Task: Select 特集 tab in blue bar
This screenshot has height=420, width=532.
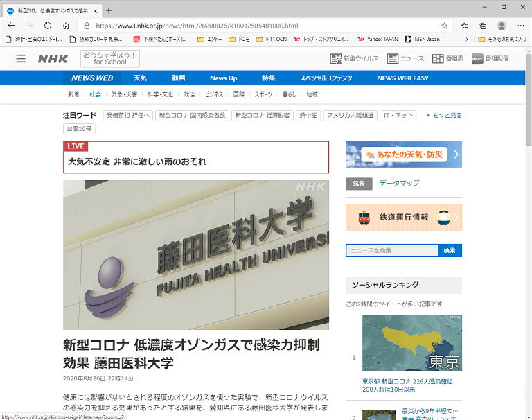Action: [268, 78]
